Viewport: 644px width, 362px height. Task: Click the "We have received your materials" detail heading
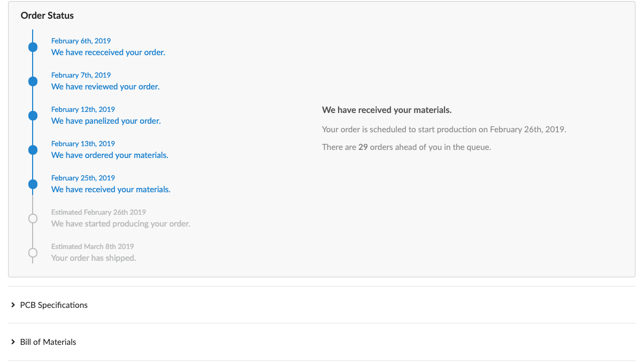(x=386, y=110)
